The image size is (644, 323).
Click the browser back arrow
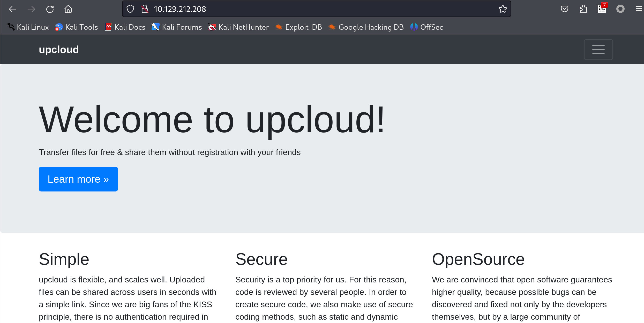(x=12, y=9)
